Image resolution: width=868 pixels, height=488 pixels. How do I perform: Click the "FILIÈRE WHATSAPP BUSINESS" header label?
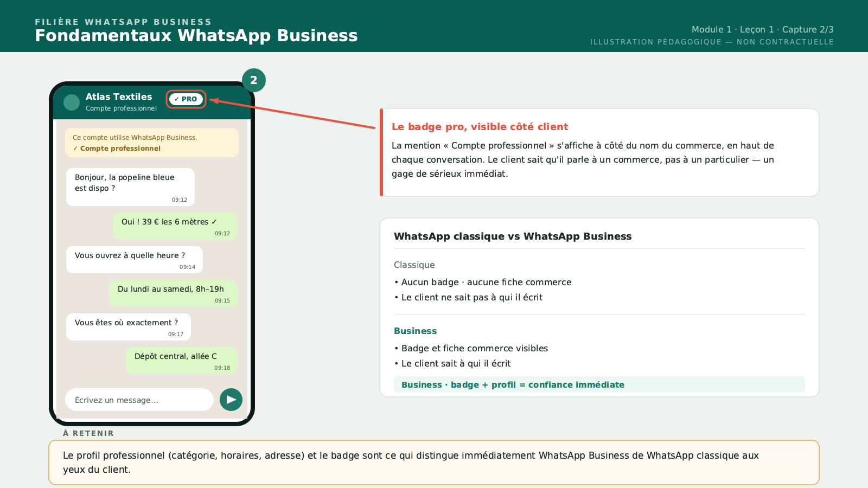123,22
